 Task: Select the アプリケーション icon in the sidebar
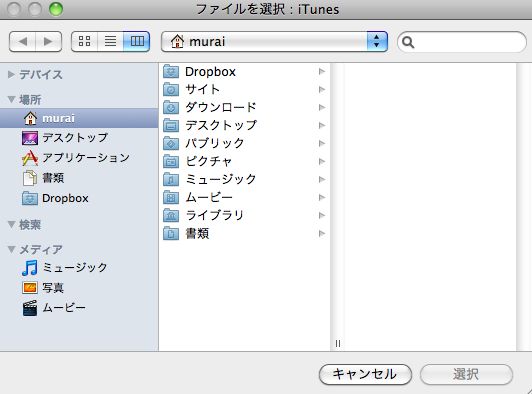[30, 158]
